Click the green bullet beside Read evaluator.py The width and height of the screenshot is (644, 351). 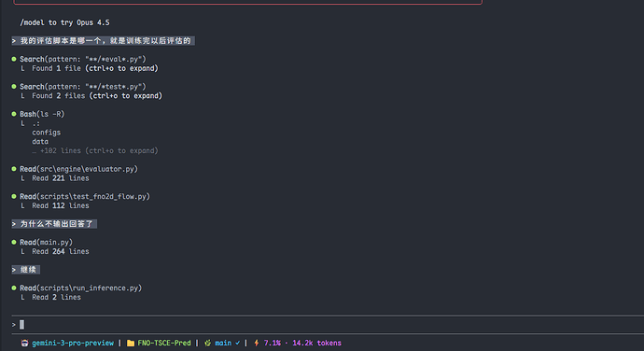coord(14,169)
